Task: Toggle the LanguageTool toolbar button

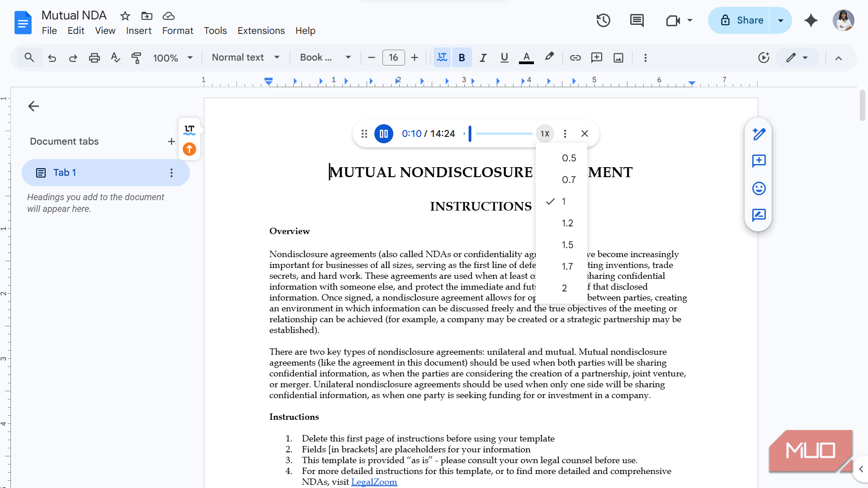Action: click(x=442, y=57)
